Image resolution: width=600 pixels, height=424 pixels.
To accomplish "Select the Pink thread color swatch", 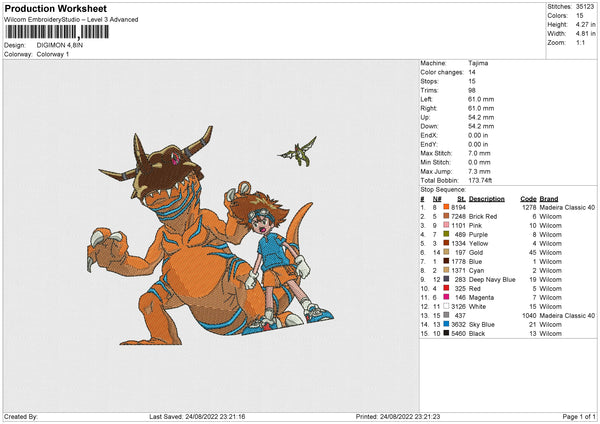I will (446, 225).
